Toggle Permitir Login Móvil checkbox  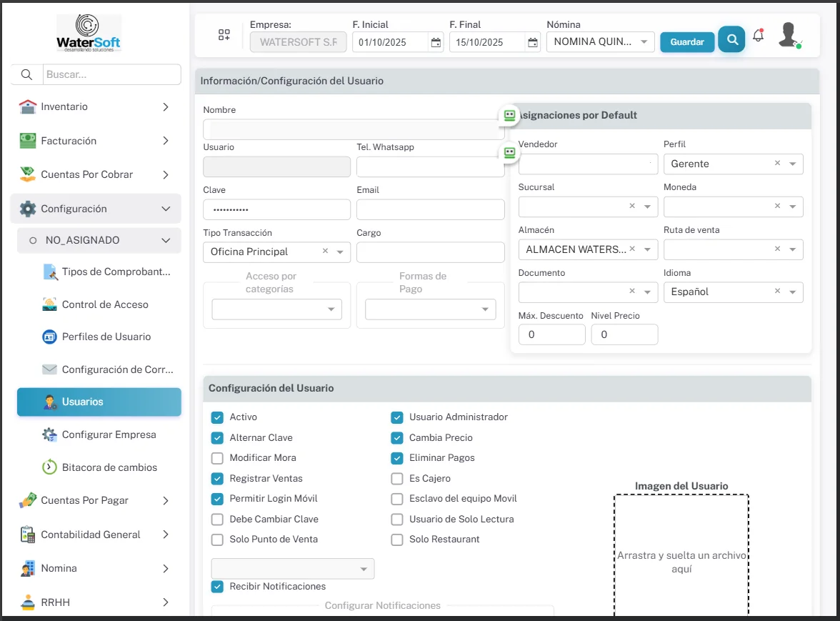click(217, 499)
